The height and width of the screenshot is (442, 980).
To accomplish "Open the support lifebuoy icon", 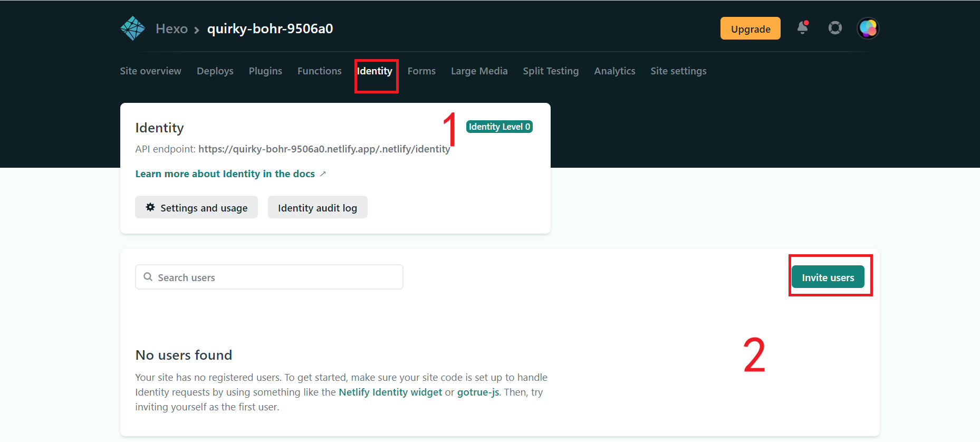I will 835,27.
